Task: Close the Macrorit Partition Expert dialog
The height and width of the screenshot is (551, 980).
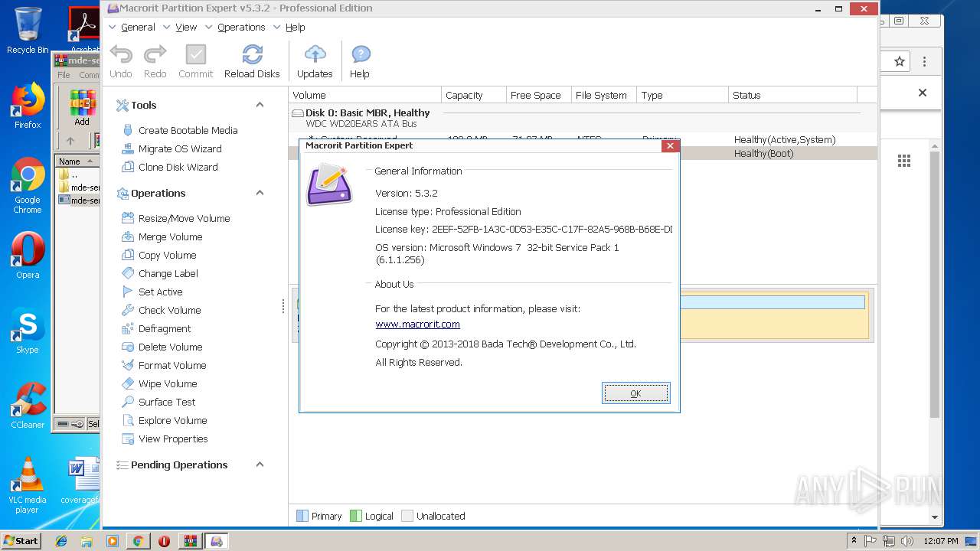Action: (670, 145)
